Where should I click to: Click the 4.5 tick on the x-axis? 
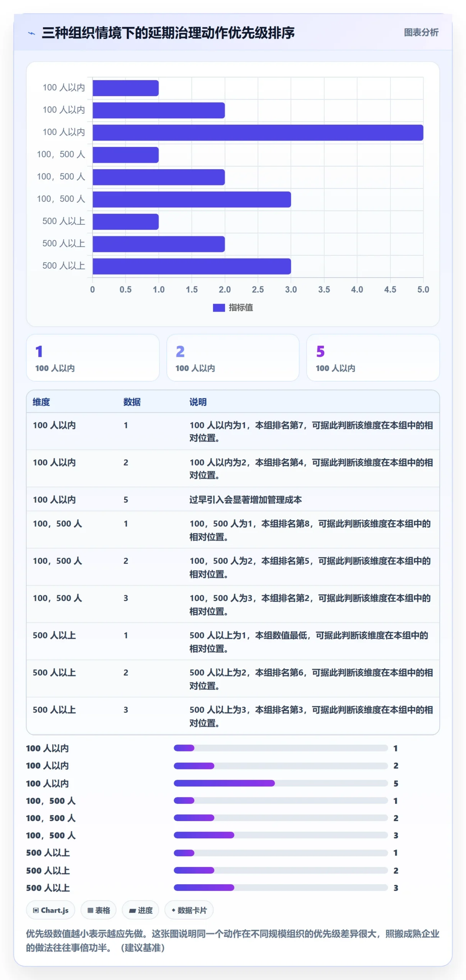(390, 289)
